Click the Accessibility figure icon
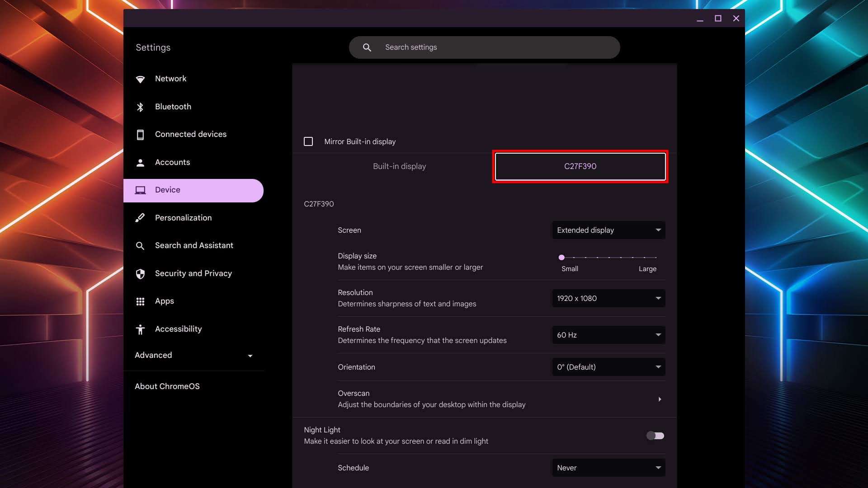The height and width of the screenshot is (488, 868). click(140, 329)
